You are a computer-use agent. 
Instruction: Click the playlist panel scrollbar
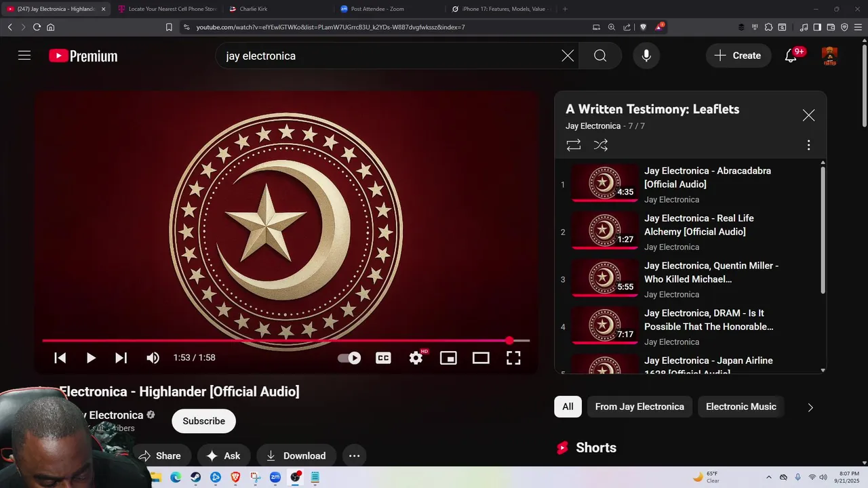click(823, 230)
